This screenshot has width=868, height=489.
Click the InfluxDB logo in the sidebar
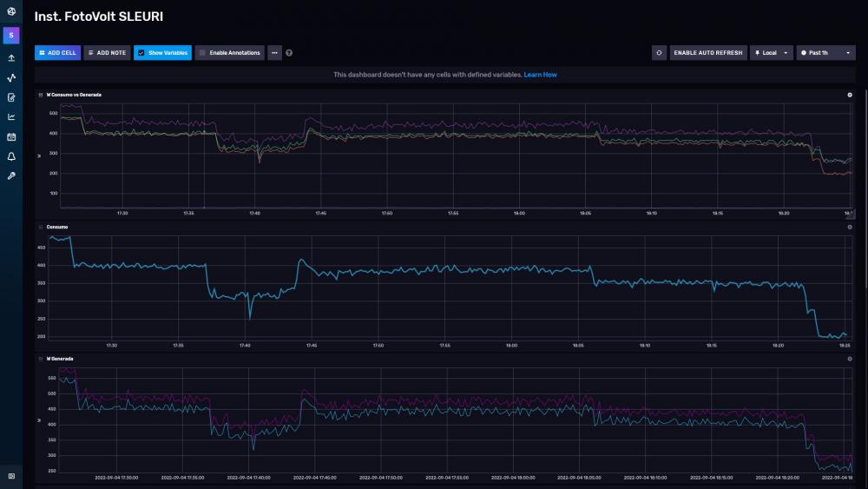click(x=11, y=11)
